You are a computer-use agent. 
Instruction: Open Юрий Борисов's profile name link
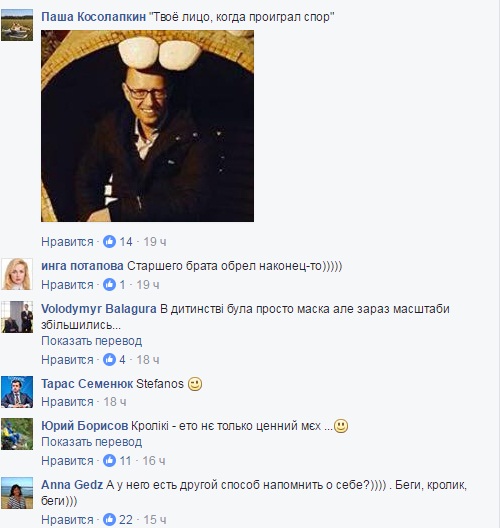(85, 426)
